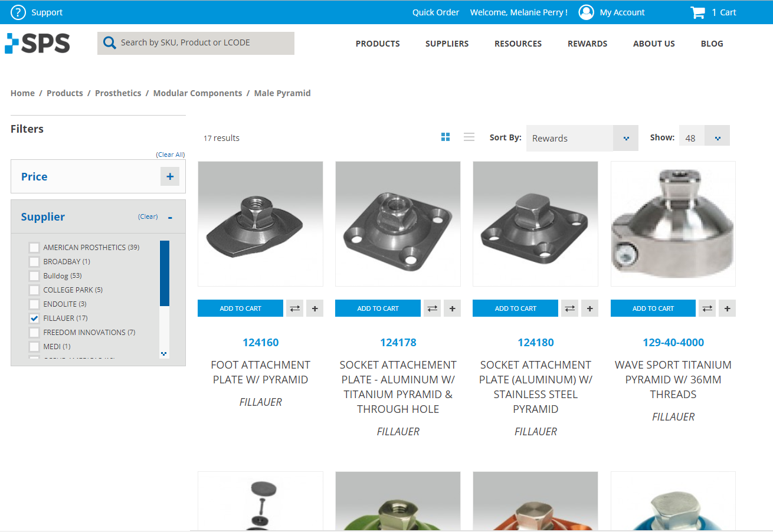Go to Home breadcrumb
Viewport: 773px width, 532px height.
pyautogui.click(x=22, y=93)
